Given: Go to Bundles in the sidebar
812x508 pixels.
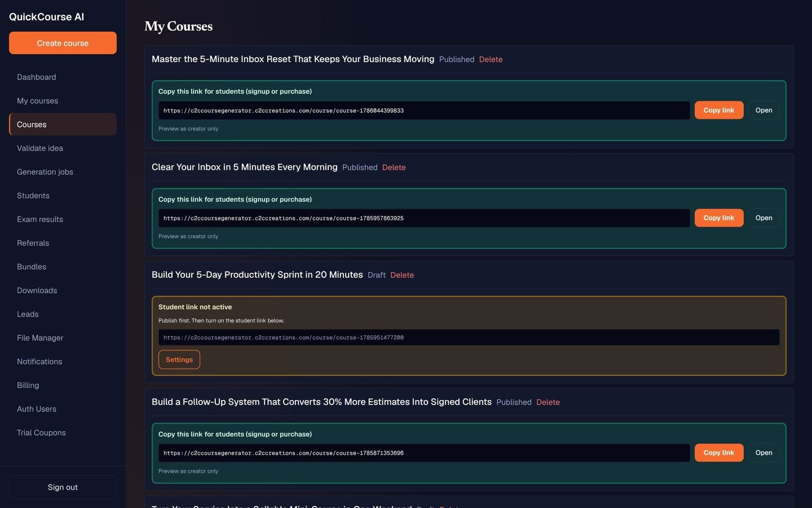Looking at the screenshot, I should pos(63,266).
